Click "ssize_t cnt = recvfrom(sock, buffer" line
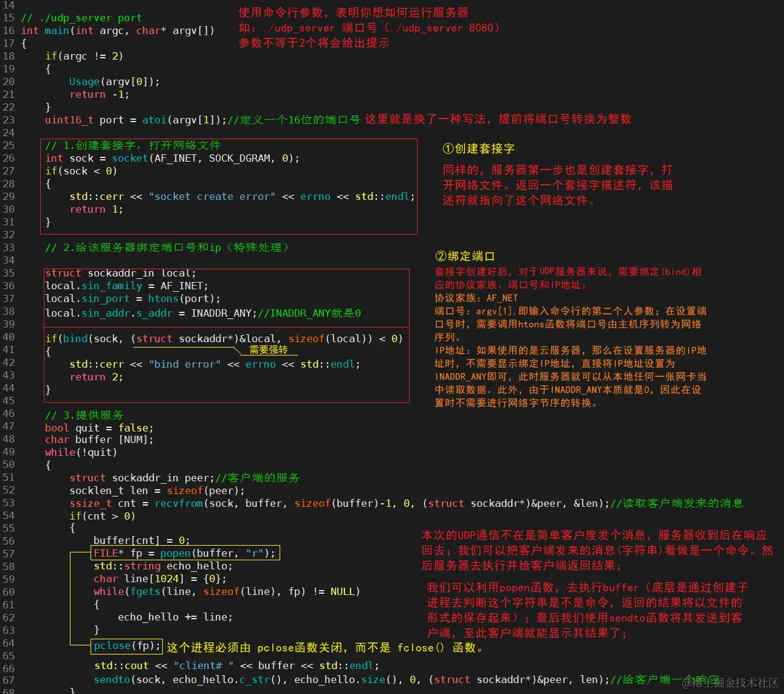784x694 pixels. pos(340,503)
